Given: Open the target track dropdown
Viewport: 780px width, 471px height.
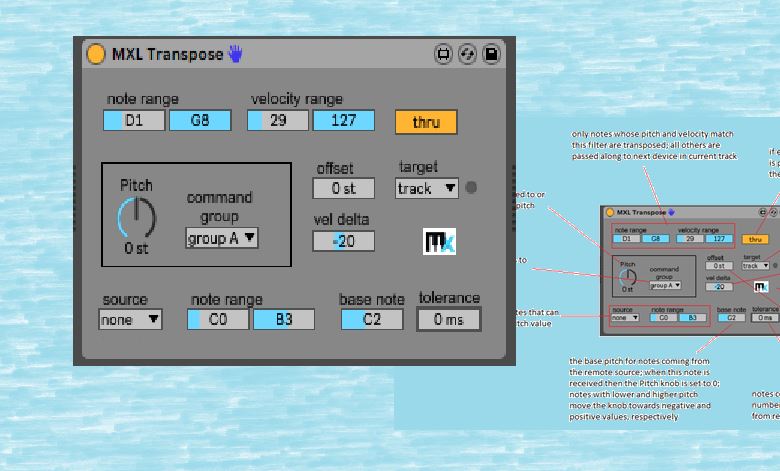Looking at the screenshot, I should tap(427, 188).
